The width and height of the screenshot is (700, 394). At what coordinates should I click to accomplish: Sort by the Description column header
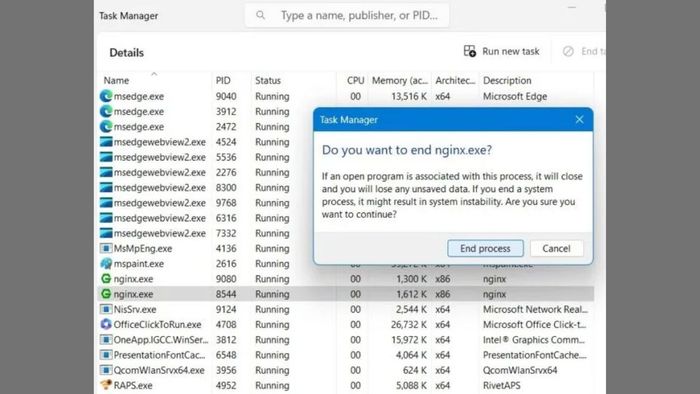pos(507,80)
